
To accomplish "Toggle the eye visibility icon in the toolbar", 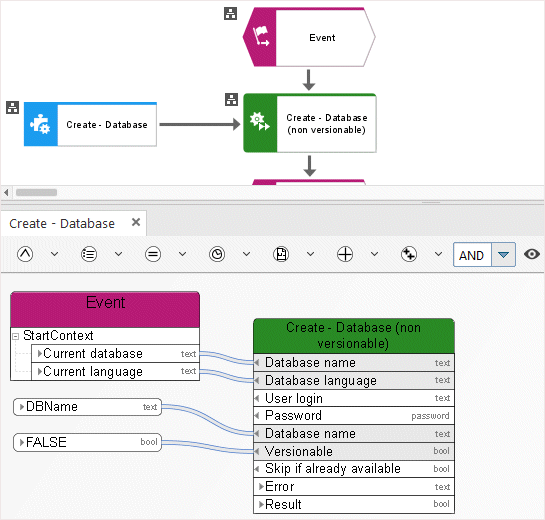I will tap(532, 254).
